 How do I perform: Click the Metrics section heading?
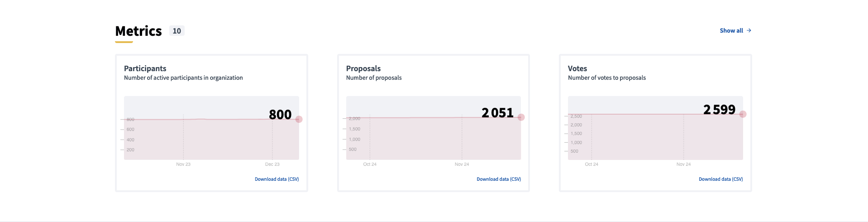pos(138,31)
